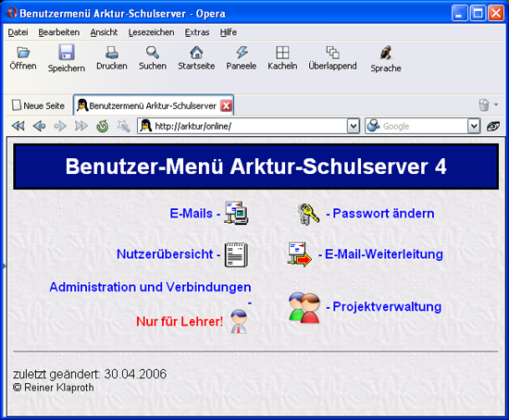The width and height of the screenshot is (509, 420).
Task: Click the E-Mail-Weiterleitung arrow icon
Action: coord(299,254)
